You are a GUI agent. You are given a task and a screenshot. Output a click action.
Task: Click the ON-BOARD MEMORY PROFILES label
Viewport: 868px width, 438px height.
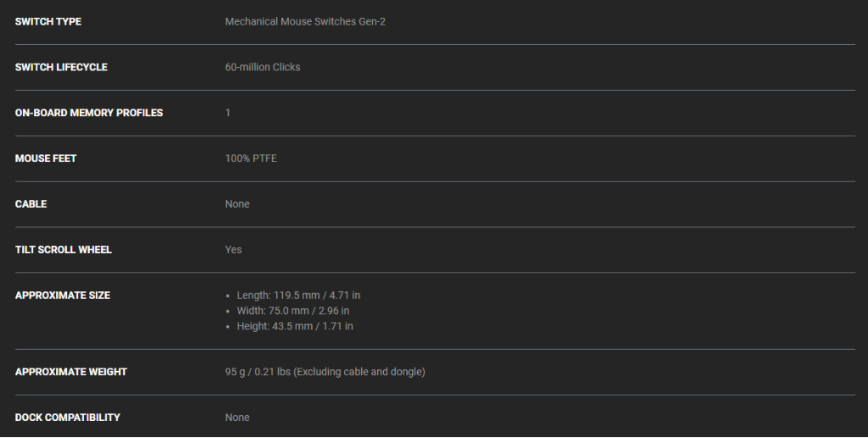(x=89, y=113)
